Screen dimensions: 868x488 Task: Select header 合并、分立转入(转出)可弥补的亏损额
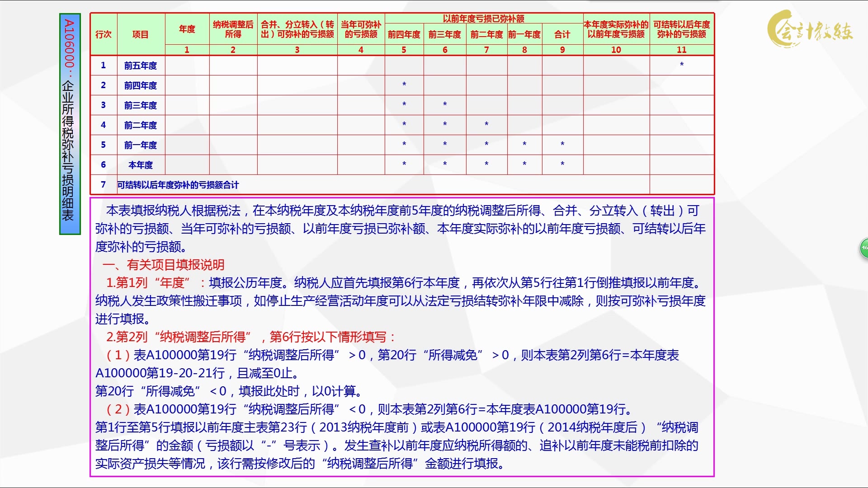pos(297,29)
